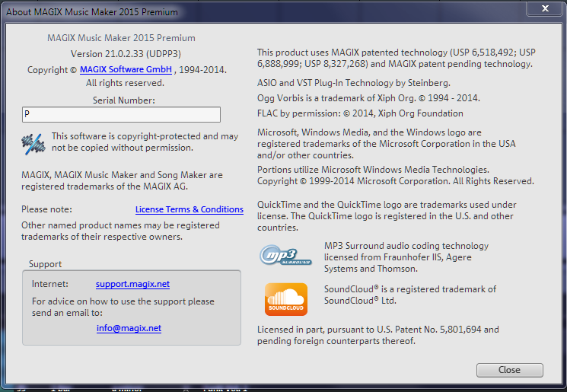
Task: Click 'Portions utilize Microsoft Windows Media Technologies.'
Action: pyautogui.click(x=373, y=170)
